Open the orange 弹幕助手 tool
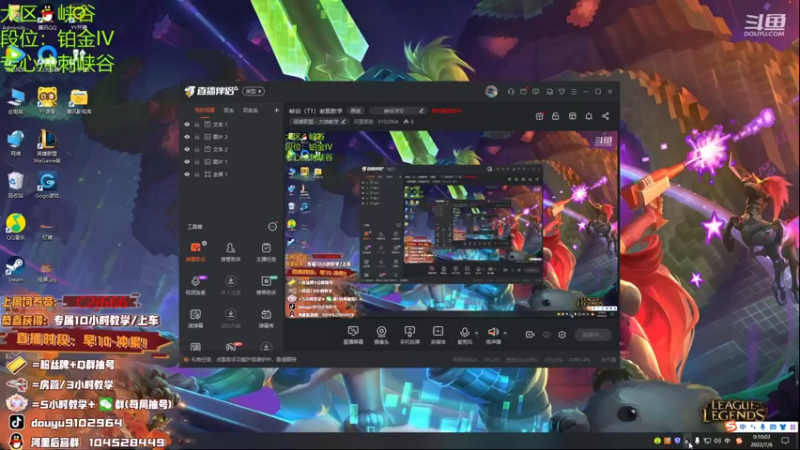 point(195,252)
